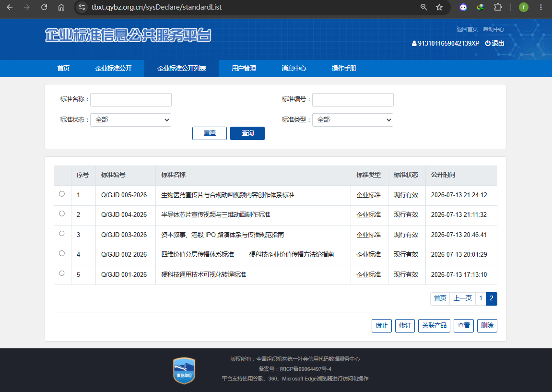Click timestamp 2026-07-13 17:13:10
The height and width of the screenshot is (392, 552).
tap(459, 275)
